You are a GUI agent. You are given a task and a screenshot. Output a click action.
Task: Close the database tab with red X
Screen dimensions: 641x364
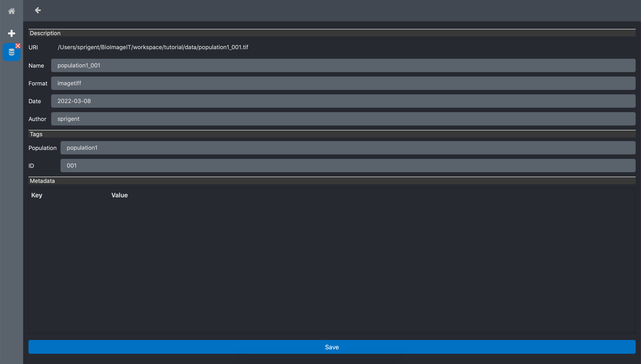tap(18, 46)
